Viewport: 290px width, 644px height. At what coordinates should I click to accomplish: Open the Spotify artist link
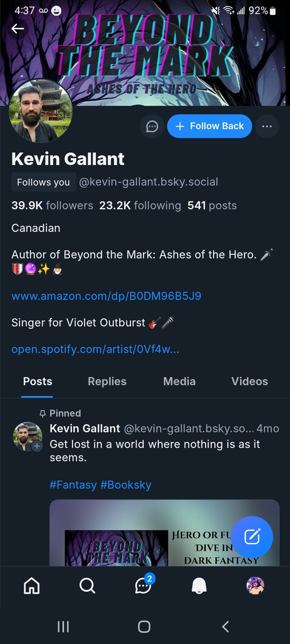95,349
